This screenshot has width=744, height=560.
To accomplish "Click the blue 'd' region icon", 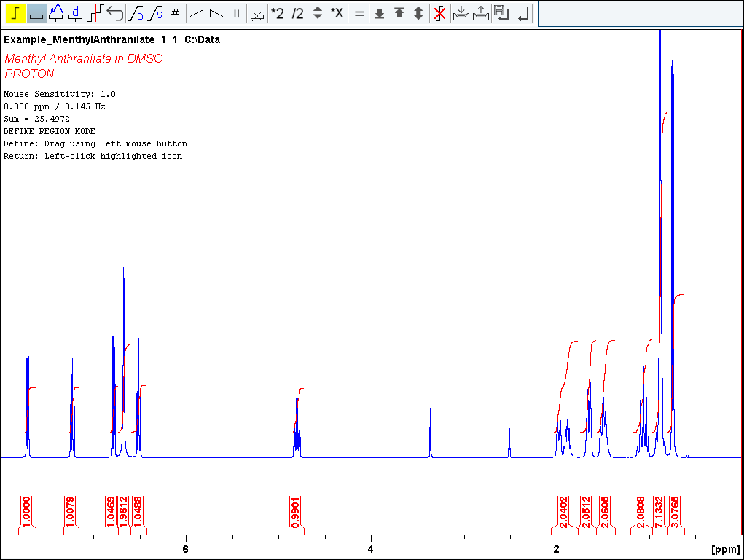I will click(76, 13).
